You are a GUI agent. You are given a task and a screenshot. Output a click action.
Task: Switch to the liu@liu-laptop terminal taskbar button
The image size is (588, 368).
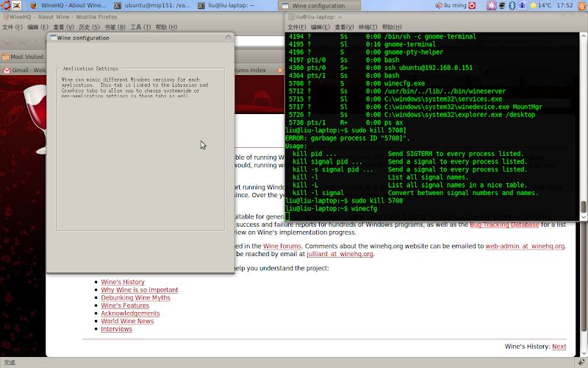[226, 5]
